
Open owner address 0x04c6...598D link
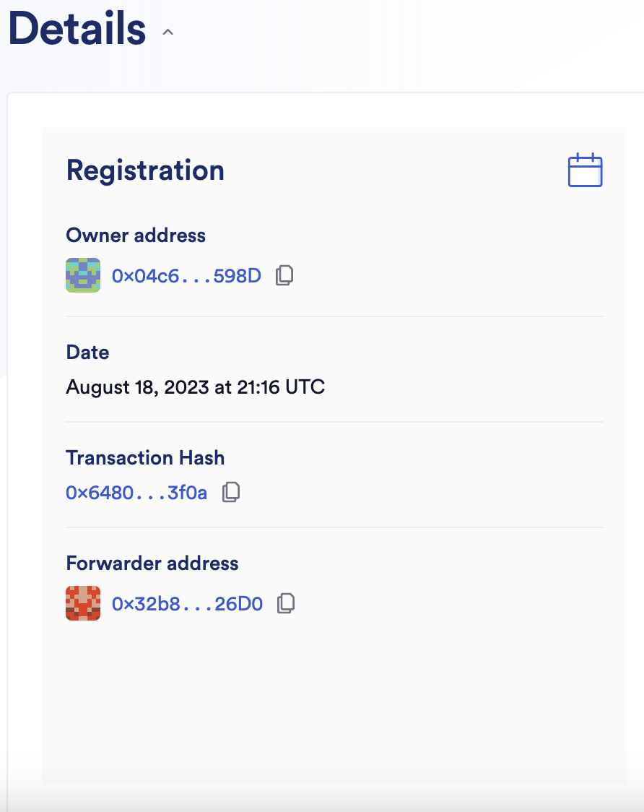pos(186,275)
